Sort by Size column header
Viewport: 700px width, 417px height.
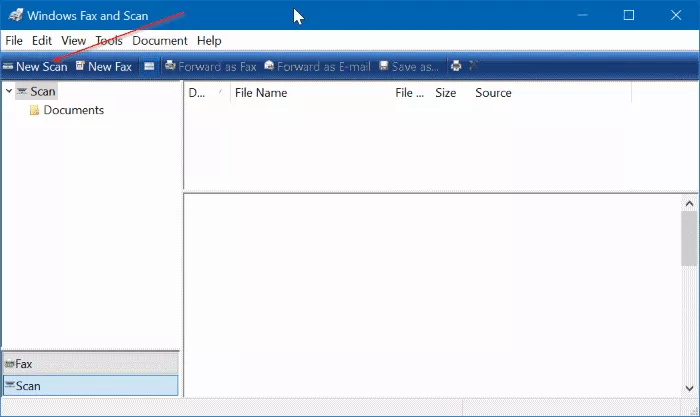pos(450,93)
